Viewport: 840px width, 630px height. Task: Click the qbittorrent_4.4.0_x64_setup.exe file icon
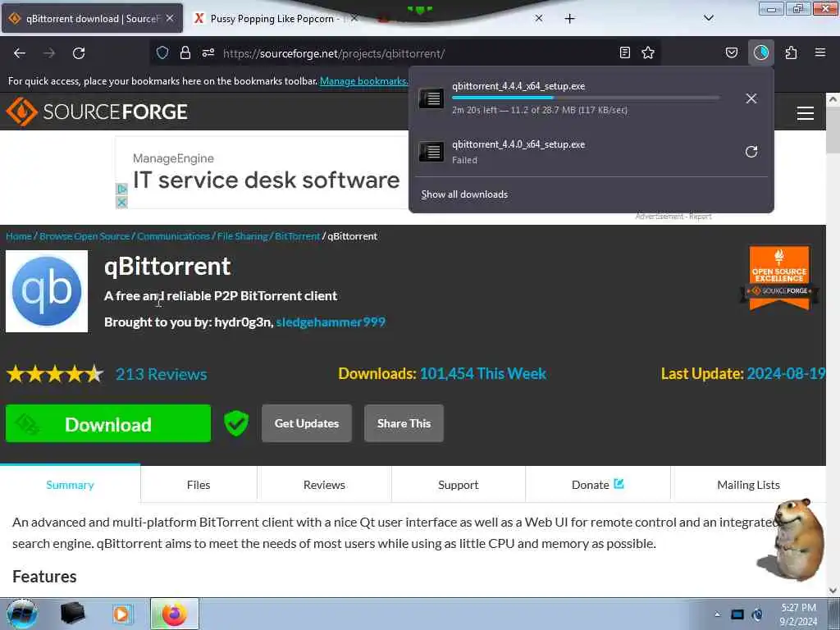[431, 152]
